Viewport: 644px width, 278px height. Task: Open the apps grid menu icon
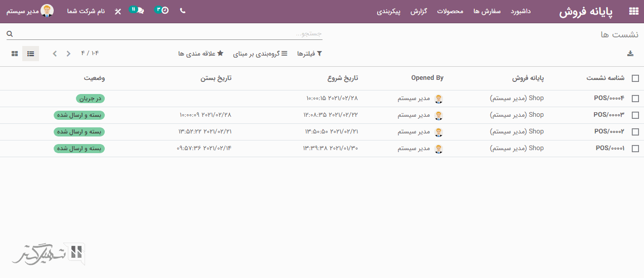coord(633,11)
